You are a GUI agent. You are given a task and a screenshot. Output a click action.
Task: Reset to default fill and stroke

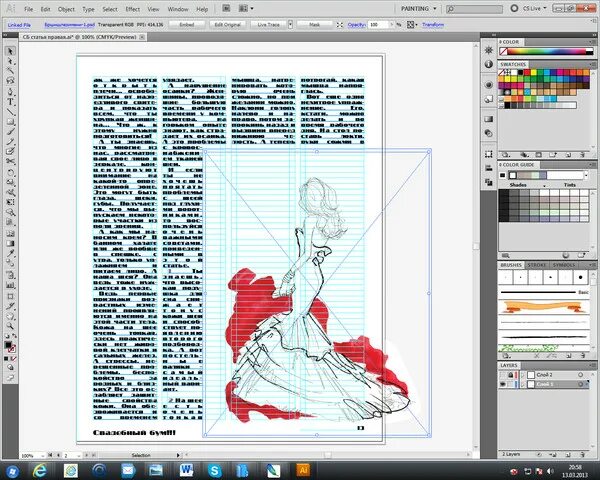[x=7, y=336]
